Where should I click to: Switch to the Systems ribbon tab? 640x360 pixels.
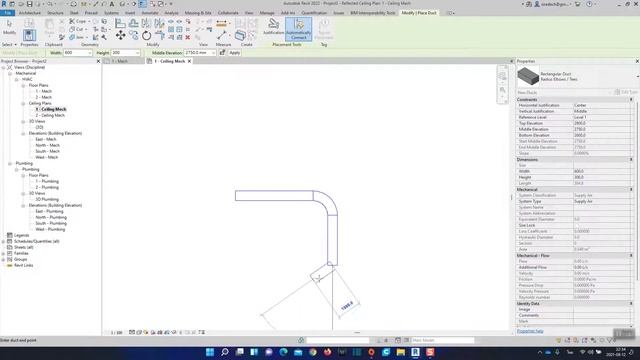111,13
